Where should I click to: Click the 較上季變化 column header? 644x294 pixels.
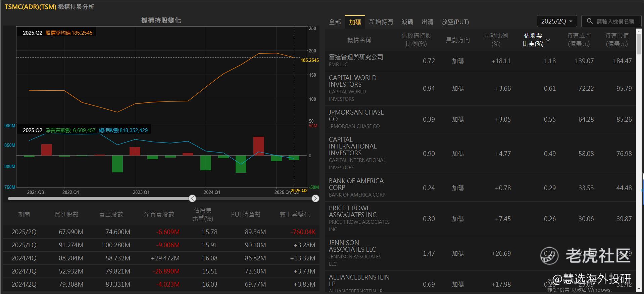point(295,214)
